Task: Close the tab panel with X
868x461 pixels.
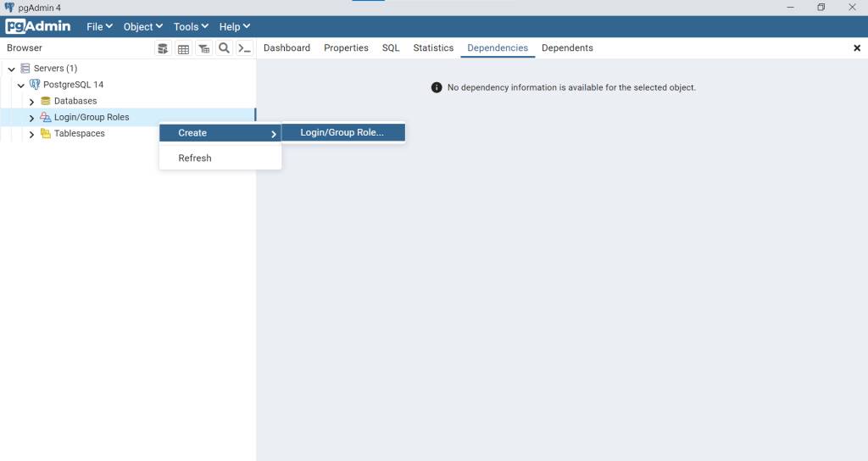Action: point(857,48)
